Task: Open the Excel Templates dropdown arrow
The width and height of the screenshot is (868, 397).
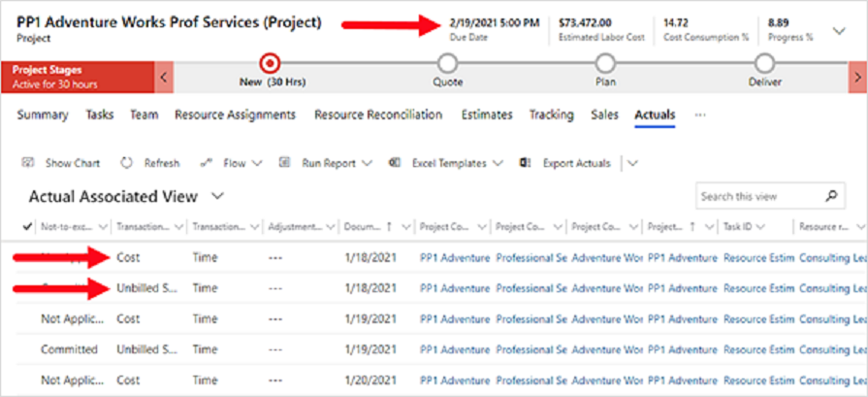Action: (x=498, y=163)
